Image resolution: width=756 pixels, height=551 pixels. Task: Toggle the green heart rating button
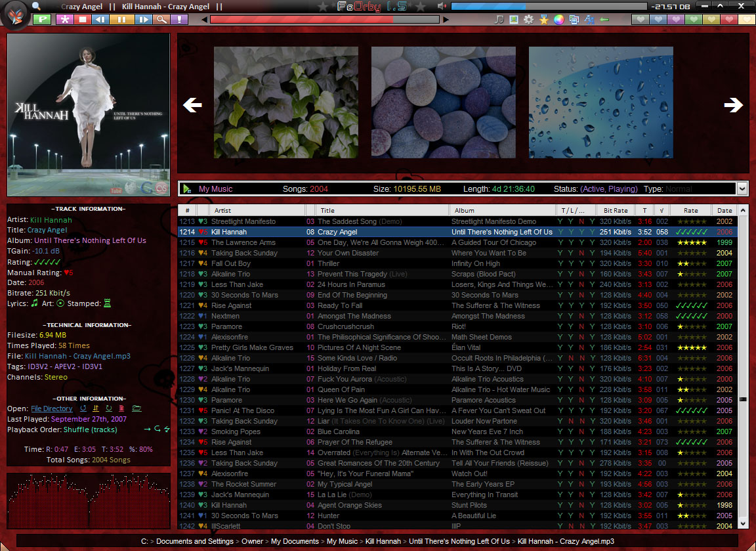tap(693, 20)
